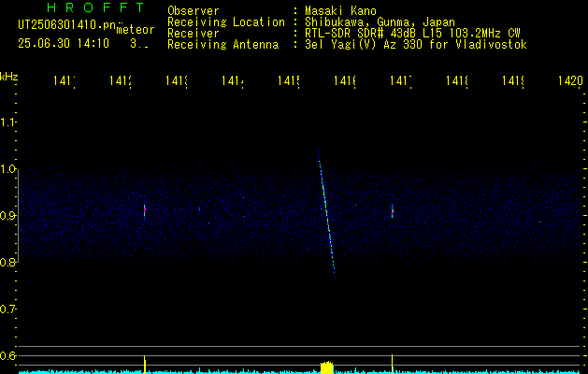Image resolution: width=588 pixels, height=374 pixels.
Task: Click the 0.8 frequency axis label
Action: click(x=7, y=262)
